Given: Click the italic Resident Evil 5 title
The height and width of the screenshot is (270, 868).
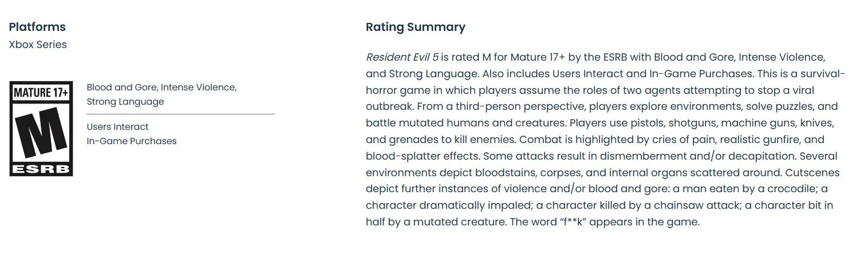Looking at the screenshot, I should [402, 57].
